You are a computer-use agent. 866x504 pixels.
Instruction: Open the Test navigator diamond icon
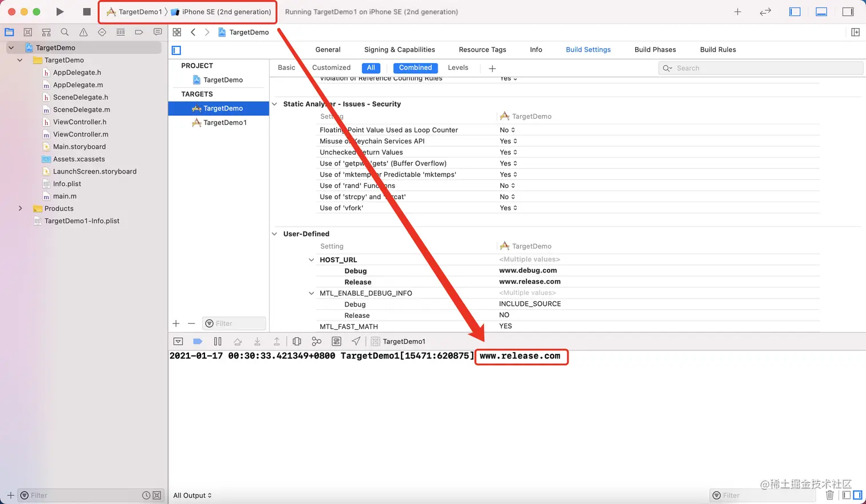pyautogui.click(x=102, y=32)
